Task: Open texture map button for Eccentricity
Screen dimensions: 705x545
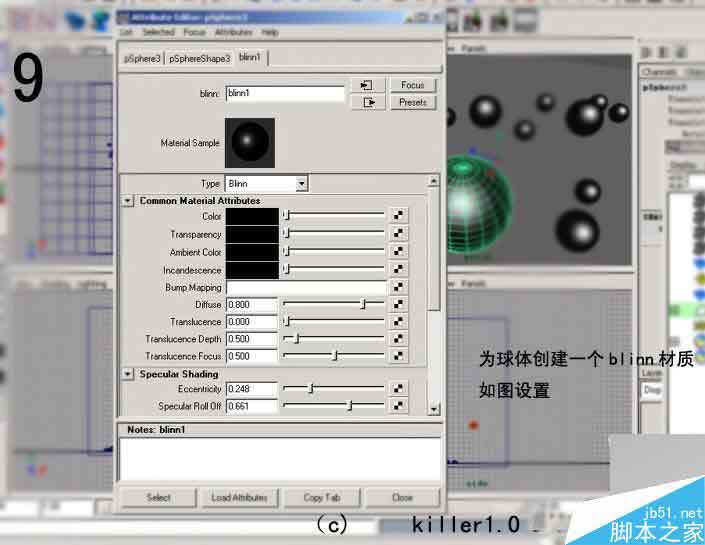Action: tap(398, 389)
